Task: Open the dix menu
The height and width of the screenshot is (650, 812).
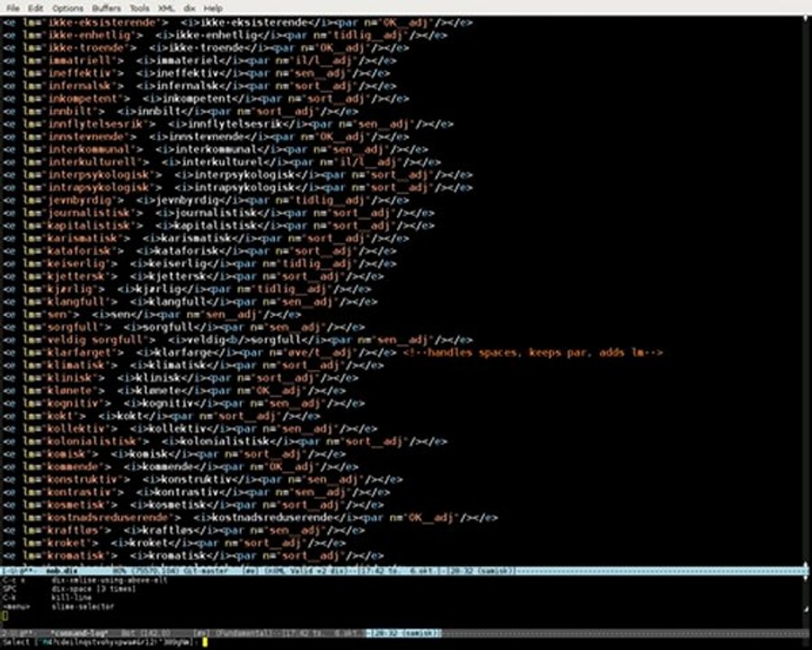Action: point(189,8)
